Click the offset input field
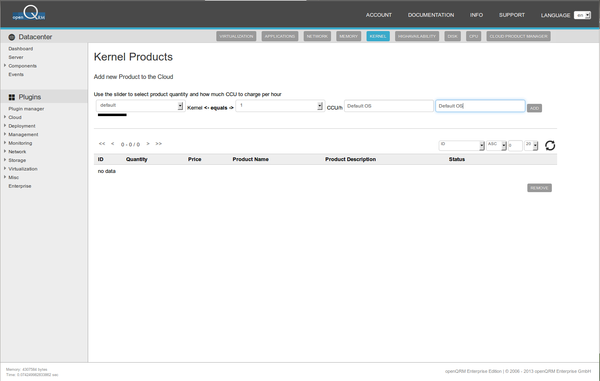600x381 pixels. [515, 146]
